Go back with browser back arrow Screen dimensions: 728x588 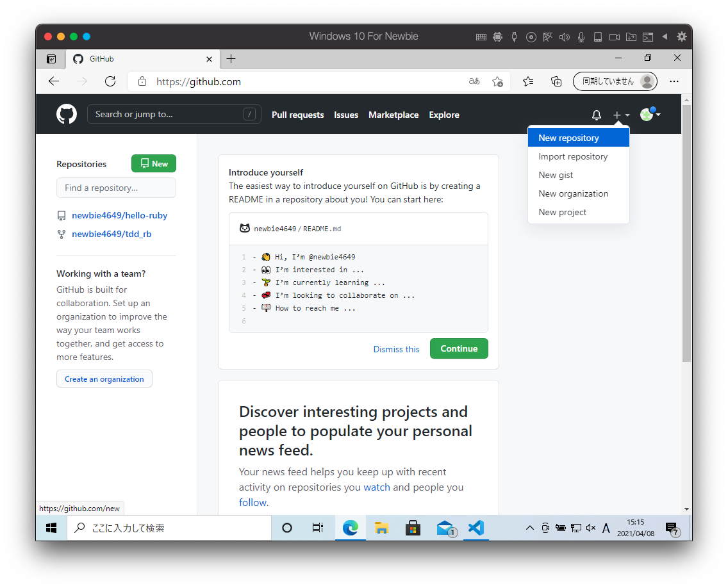coord(54,81)
